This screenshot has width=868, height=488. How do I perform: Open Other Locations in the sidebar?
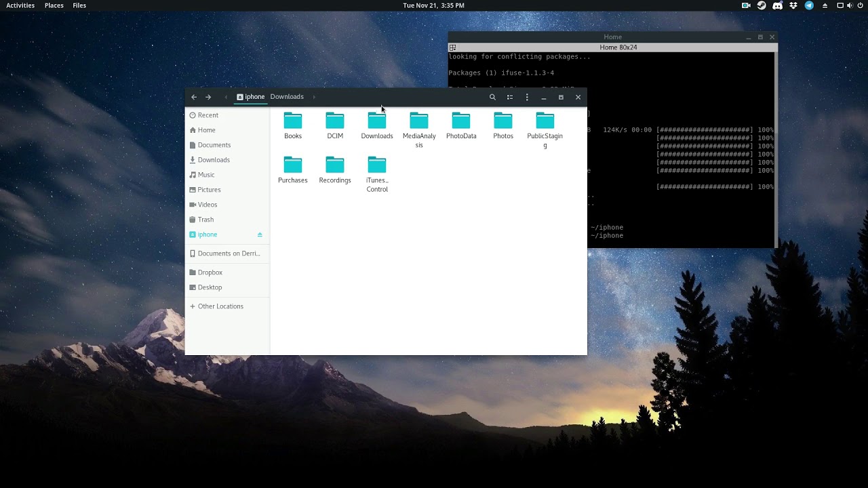pyautogui.click(x=227, y=306)
